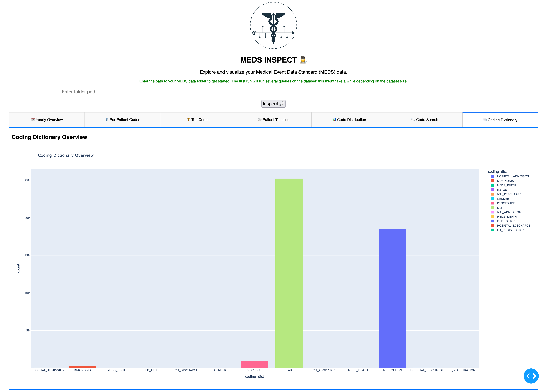Click the detective emoji beside MEDS INSPECT
This screenshot has height=392, width=547.
[303, 60]
